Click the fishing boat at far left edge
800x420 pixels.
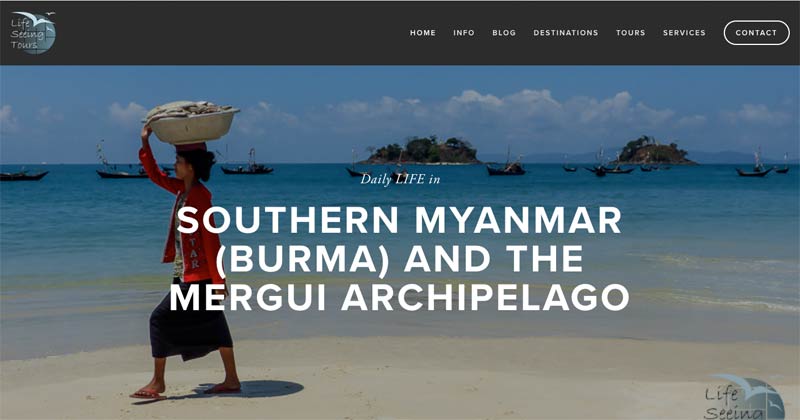pos(23,175)
